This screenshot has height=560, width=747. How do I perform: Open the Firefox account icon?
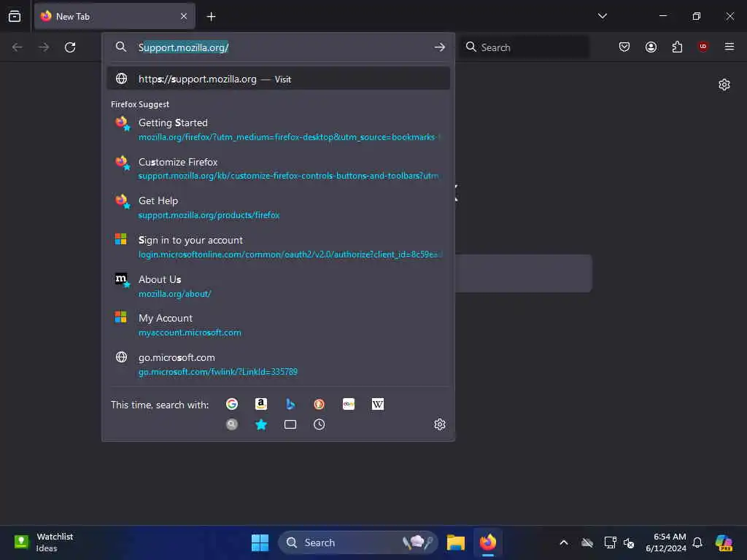pyautogui.click(x=651, y=47)
